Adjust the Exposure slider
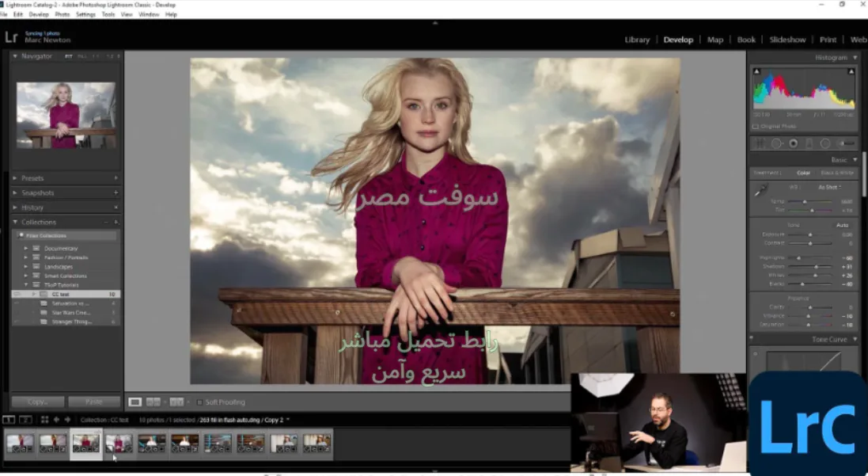The image size is (868, 476). (x=810, y=235)
